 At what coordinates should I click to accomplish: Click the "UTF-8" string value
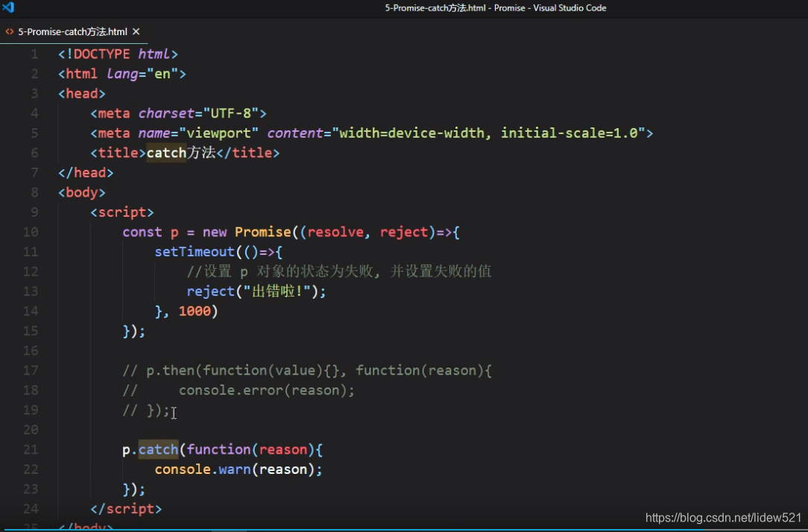[x=231, y=113]
